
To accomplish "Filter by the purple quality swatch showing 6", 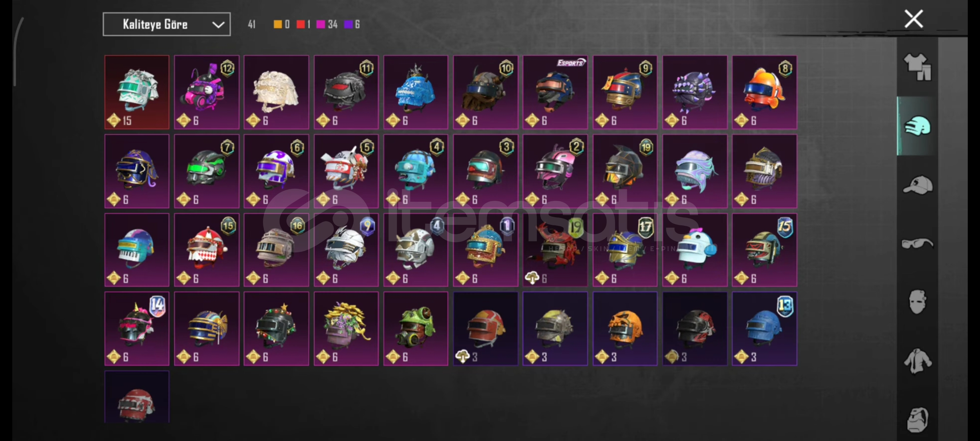I will [x=348, y=24].
